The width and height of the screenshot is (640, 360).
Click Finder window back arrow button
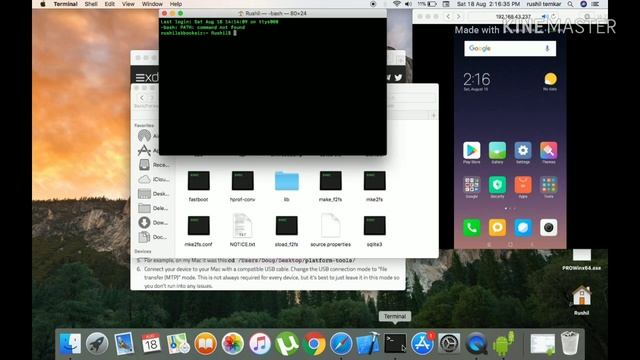tap(142, 98)
